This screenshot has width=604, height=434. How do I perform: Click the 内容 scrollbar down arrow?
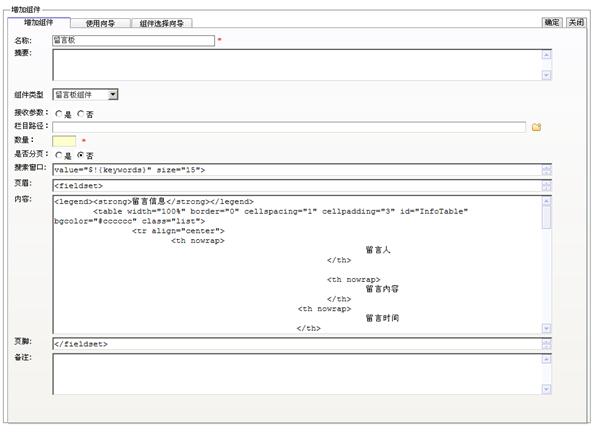pos(546,328)
